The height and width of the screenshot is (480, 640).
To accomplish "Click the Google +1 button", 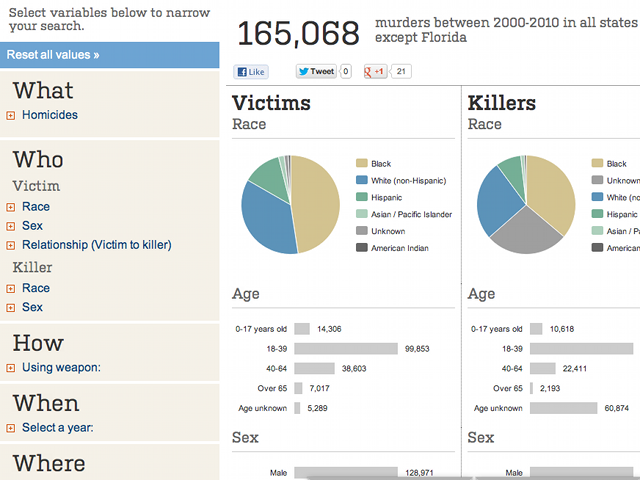I will tap(376, 72).
